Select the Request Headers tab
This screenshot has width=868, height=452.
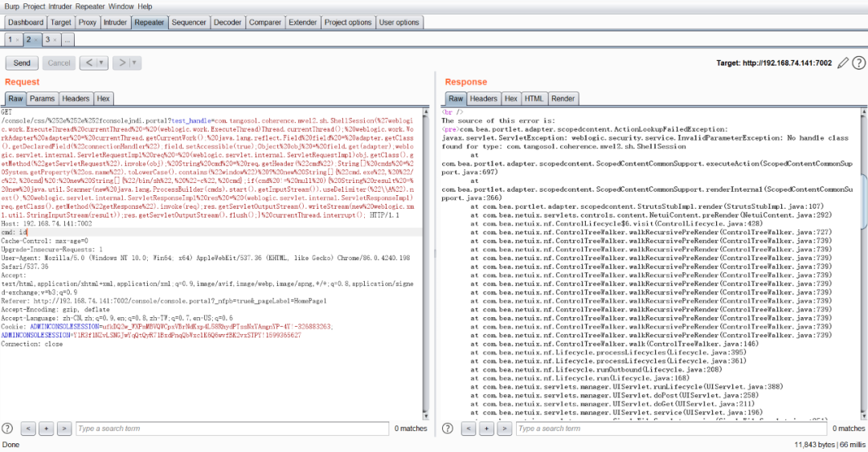pos(76,99)
